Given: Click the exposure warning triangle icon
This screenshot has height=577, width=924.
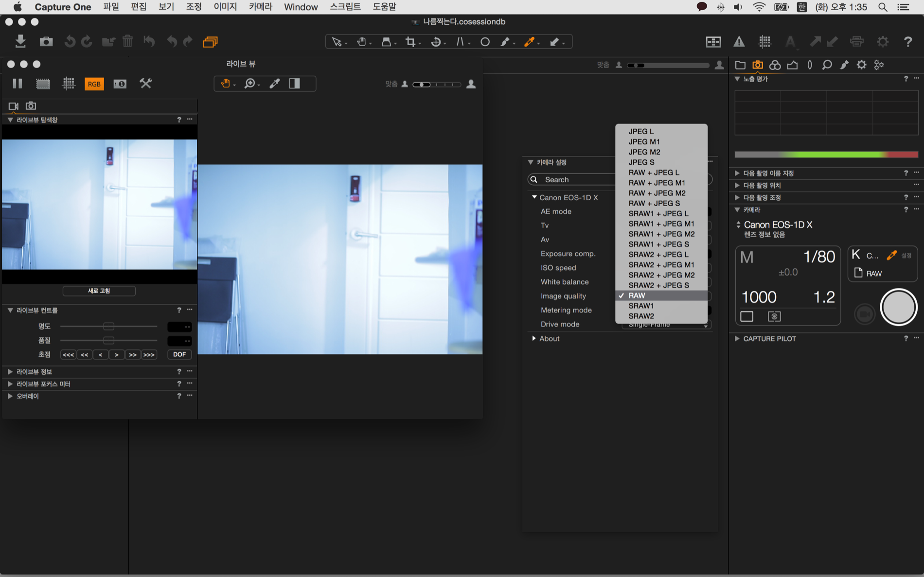Looking at the screenshot, I should [x=739, y=42].
